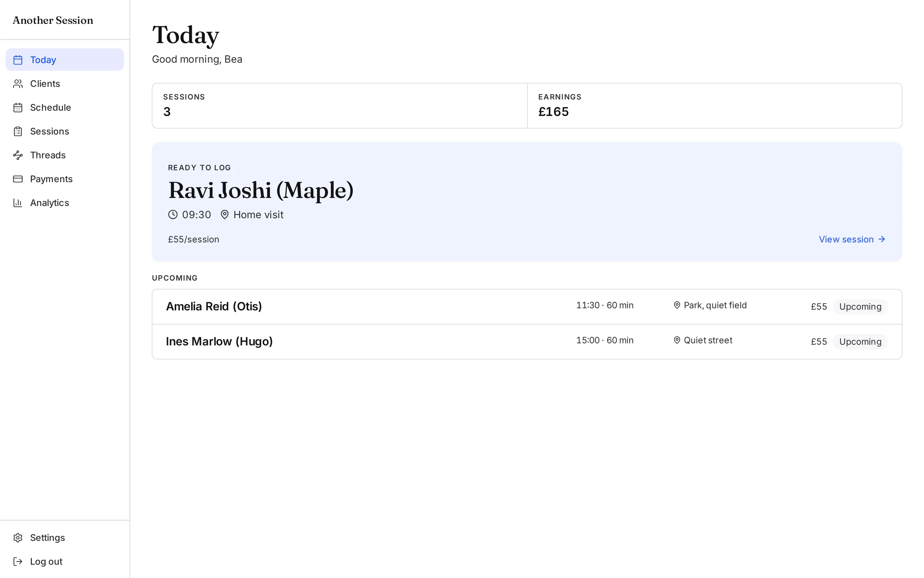Click the £165 earnings value
This screenshot has height=578, width=924.
click(554, 112)
